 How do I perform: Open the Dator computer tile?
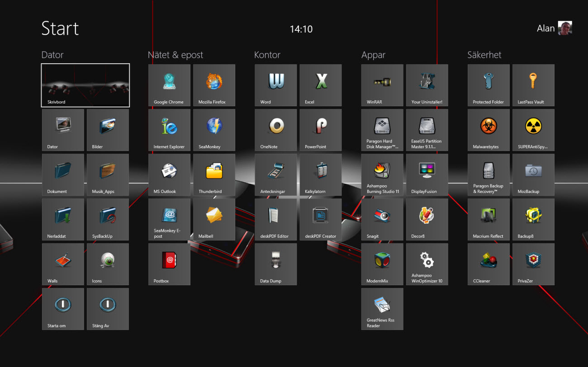point(63,130)
